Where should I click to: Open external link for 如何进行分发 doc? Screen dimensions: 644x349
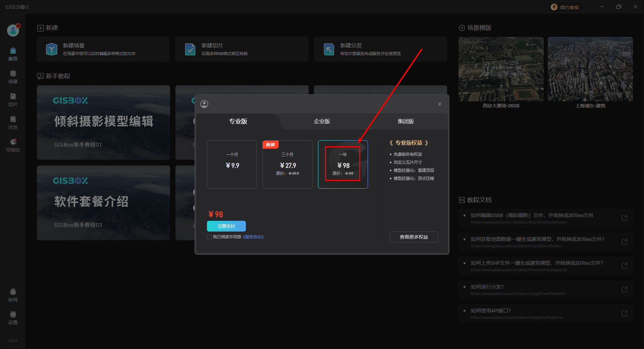pos(624,290)
